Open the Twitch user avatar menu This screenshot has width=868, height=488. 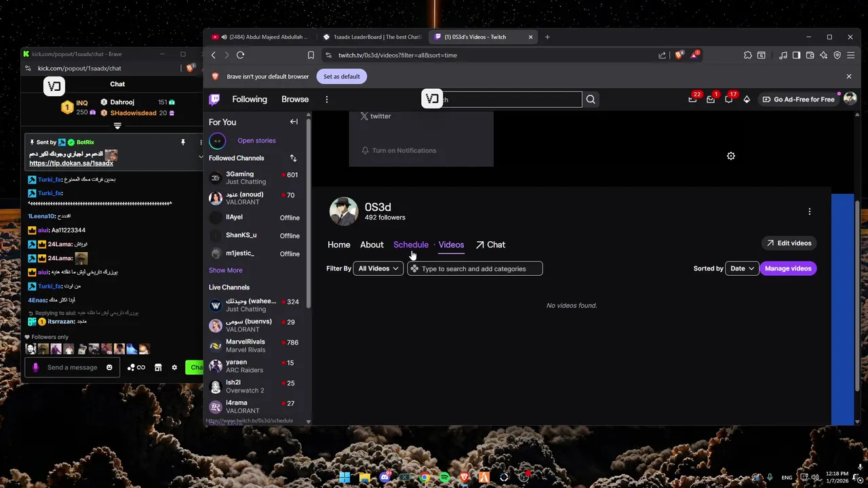tap(850, 99)
